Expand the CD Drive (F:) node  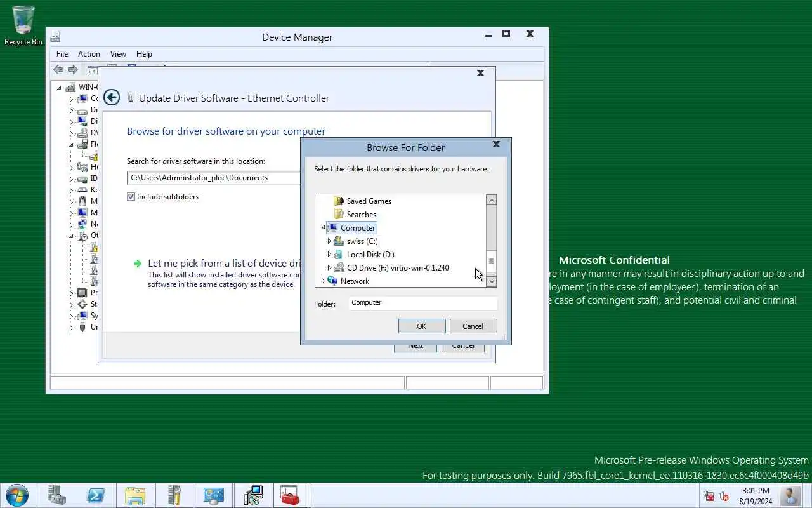tap(329, 268)
